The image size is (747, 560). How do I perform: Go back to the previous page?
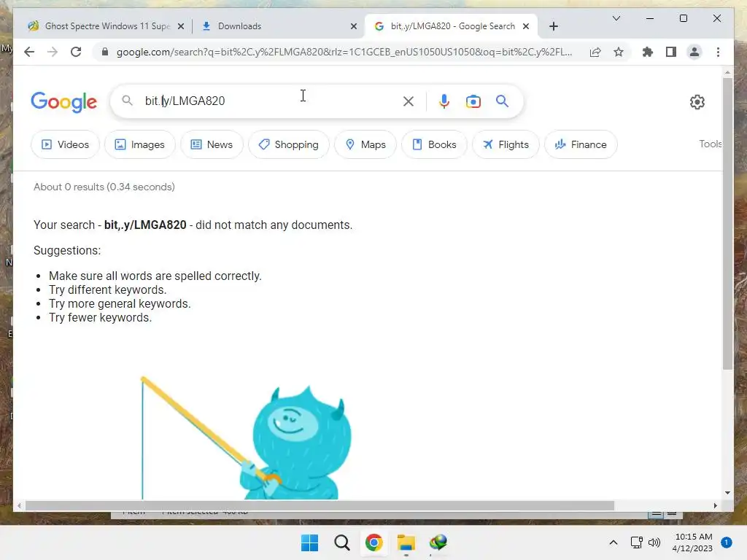(x=29, y=52)
